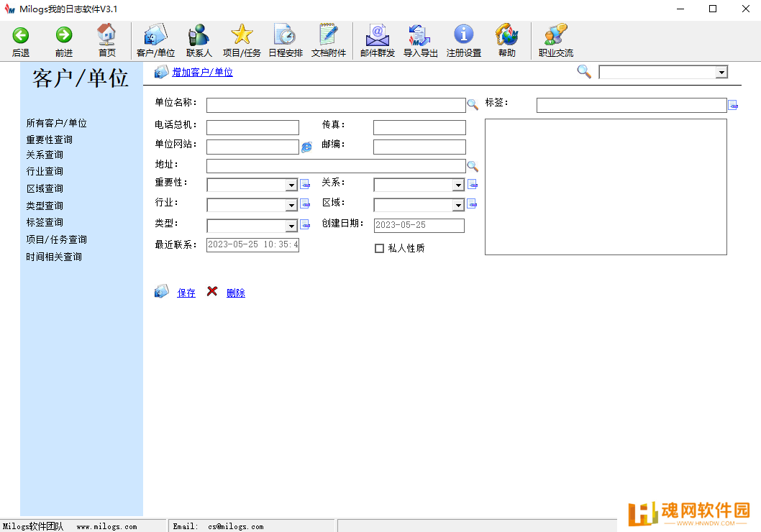The image size is (761, 532).
Task: Open the 项目/任务 star icon
Action: coord(242,35)
